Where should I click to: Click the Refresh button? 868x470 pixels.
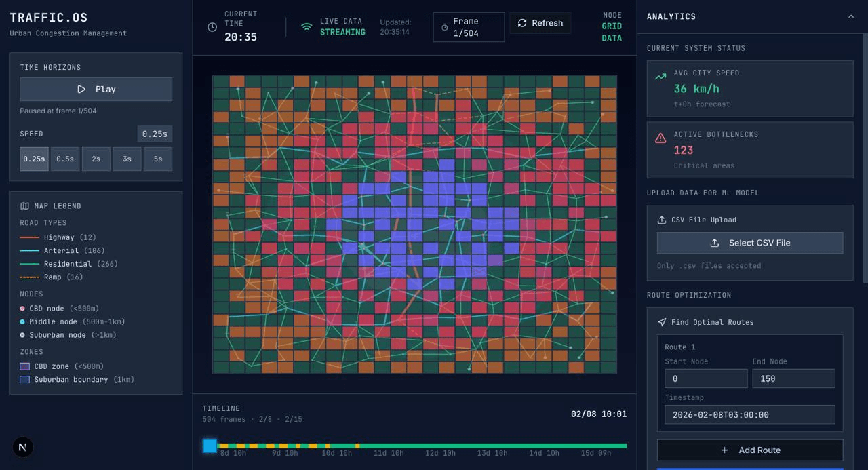pos(540,23)
